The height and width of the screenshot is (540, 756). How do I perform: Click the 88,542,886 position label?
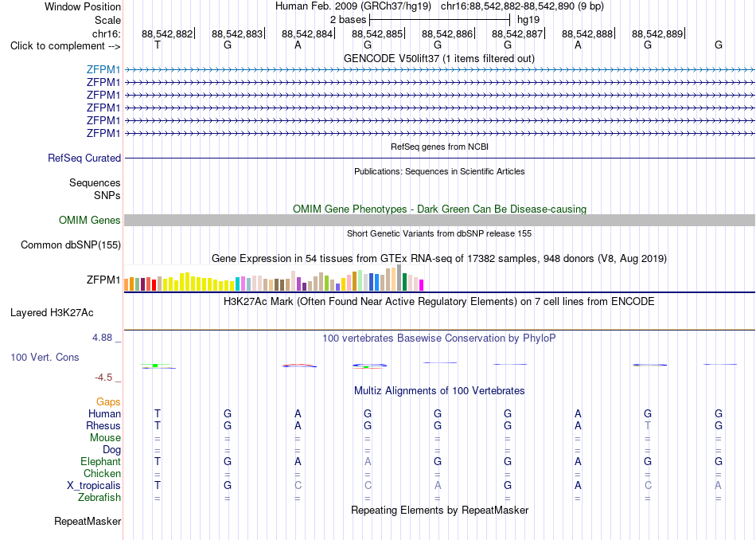[x=447, y=33]
